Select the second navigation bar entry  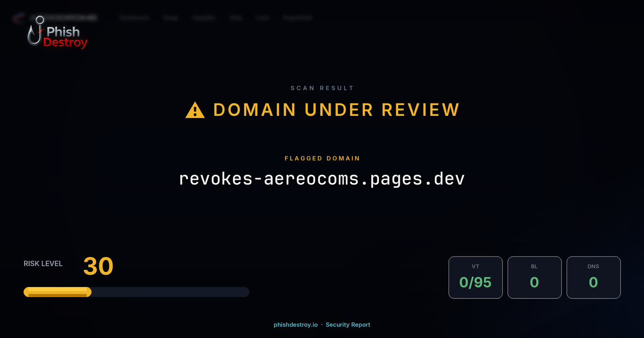coord(170,18)
